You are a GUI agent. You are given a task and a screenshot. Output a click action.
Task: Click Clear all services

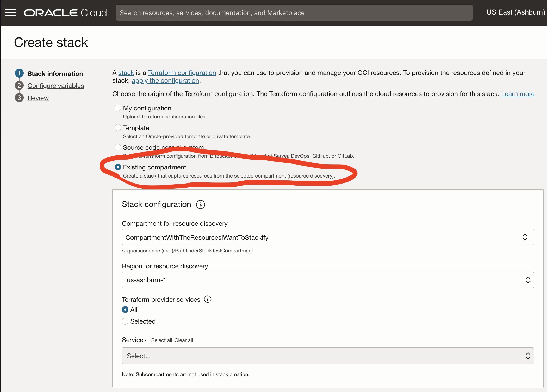(184, 340)
